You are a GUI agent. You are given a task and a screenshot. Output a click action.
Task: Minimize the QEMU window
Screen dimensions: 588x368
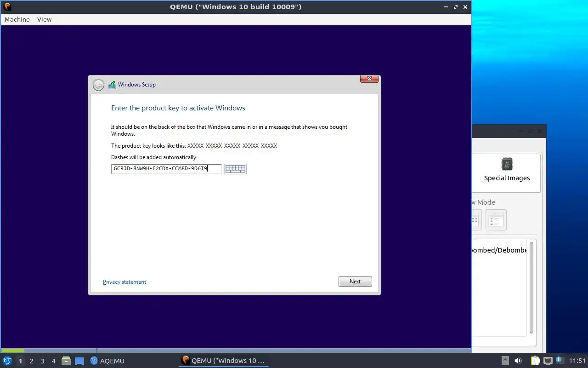(x=446, y=7)
